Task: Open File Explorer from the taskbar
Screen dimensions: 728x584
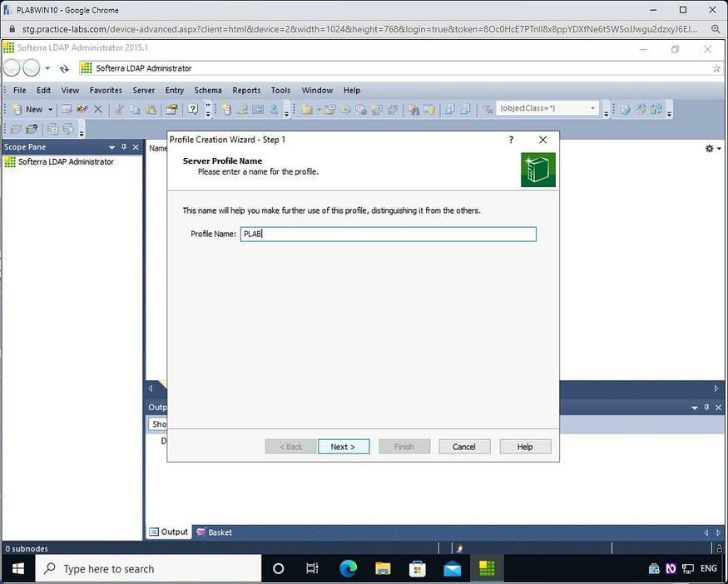Action: (383, 569)
